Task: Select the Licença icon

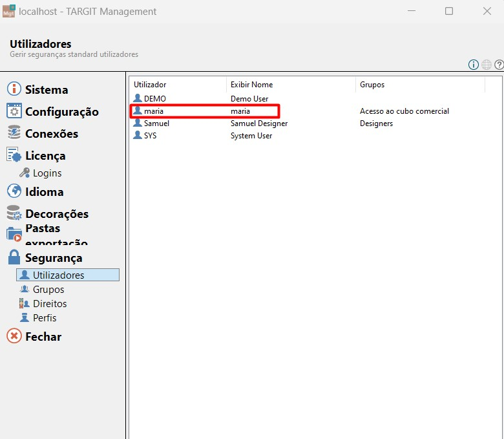Action: (14, 155)
